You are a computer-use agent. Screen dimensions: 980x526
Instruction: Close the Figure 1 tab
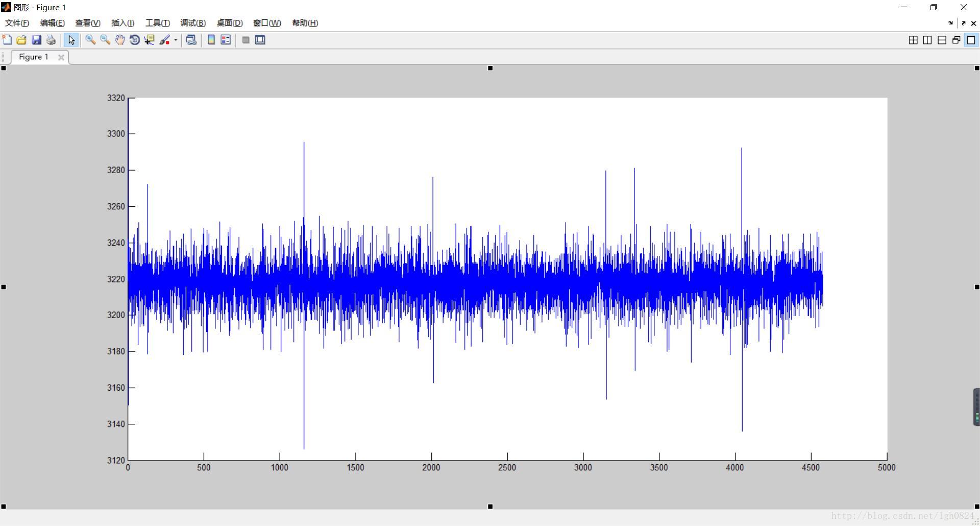tap(61, 57)
